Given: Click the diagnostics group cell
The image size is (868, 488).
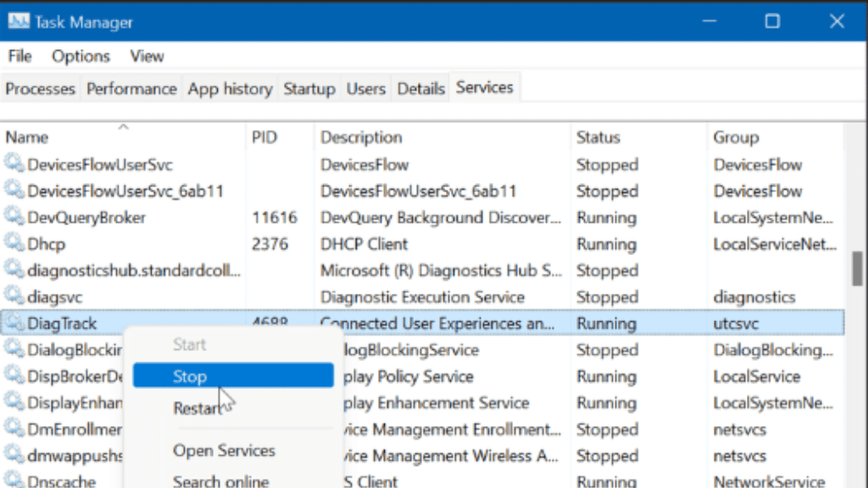Looking at the screenshot, I should click(754, 297).
